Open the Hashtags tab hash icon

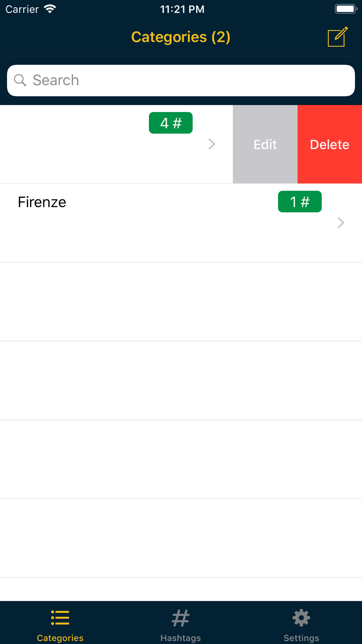[x=181, y=618]
